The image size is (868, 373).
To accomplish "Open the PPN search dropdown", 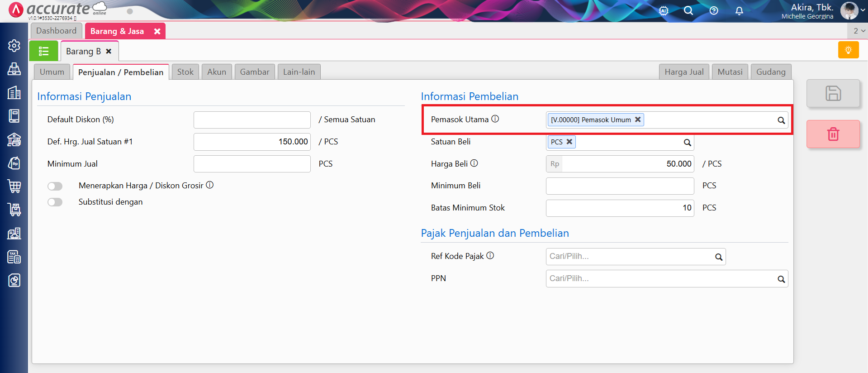I will pyautogui.click(x=666, y=279).
